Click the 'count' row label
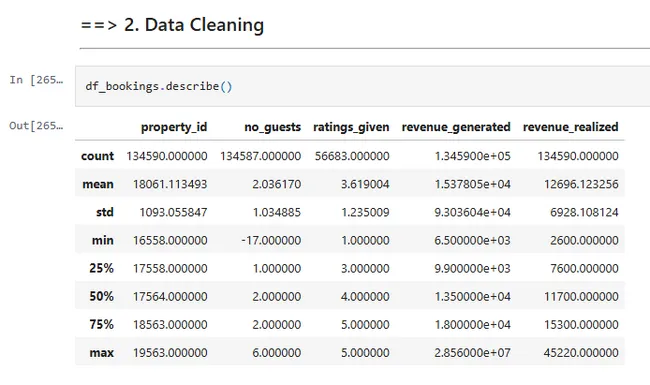This screenshot has width=650, height=385. [97, 156]
